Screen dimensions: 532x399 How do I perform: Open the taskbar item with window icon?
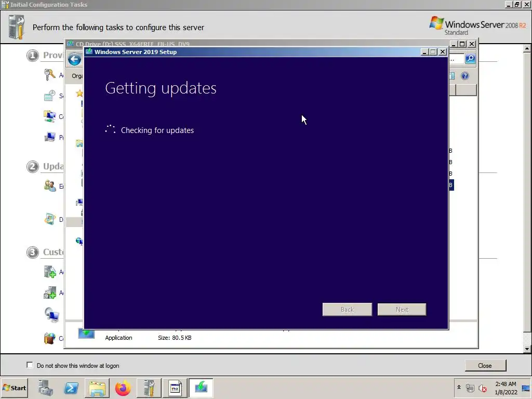coord(175,388)
